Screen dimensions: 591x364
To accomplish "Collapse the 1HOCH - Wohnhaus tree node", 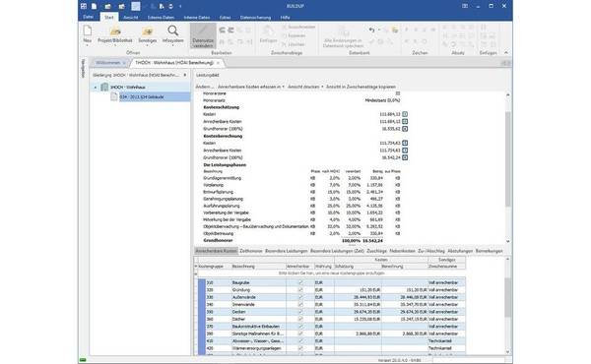I will [96, 88].
